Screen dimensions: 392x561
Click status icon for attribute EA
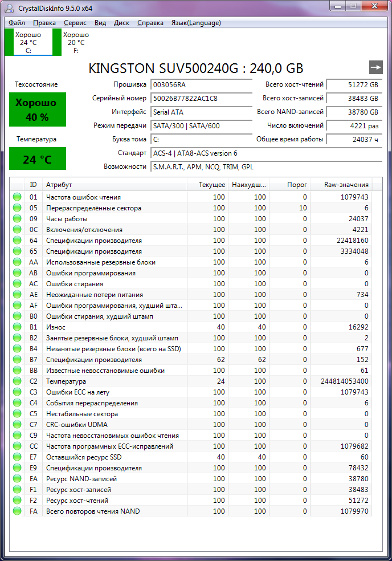(x=17, y=478)
